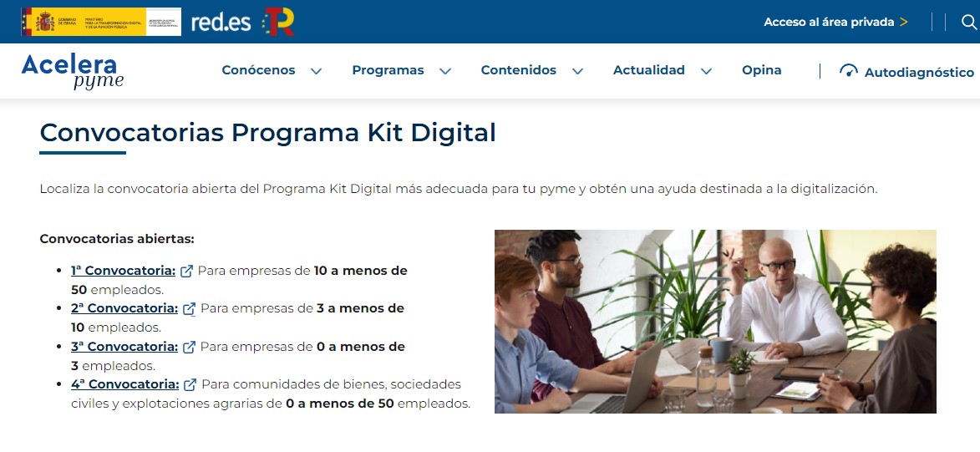Open the 1ª Convocatoria link
980x452 pixels.
point(123,271)
